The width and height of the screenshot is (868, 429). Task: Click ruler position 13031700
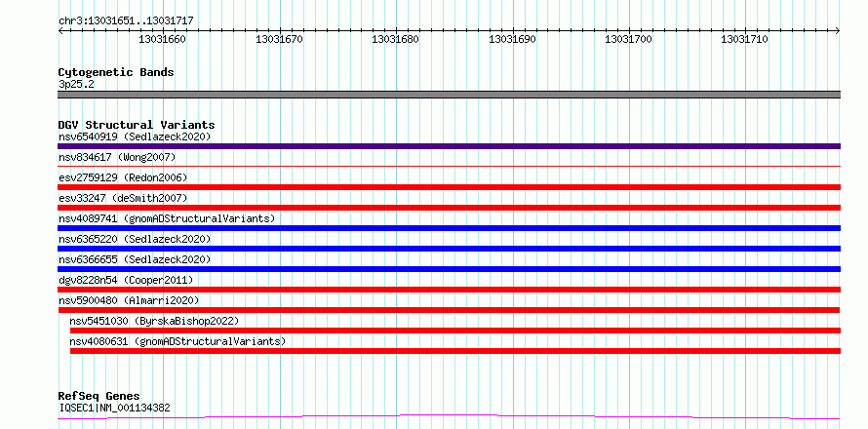tap(628, 39)
